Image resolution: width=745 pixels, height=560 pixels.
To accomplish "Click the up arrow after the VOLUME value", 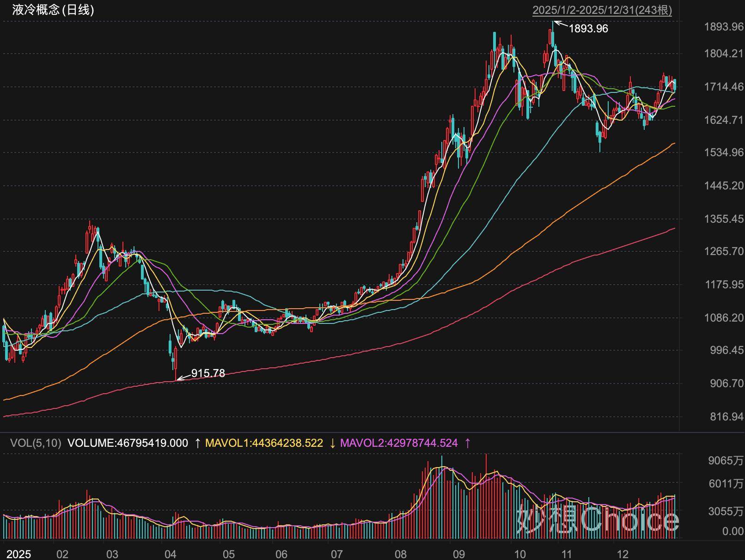I will (197, 443).
